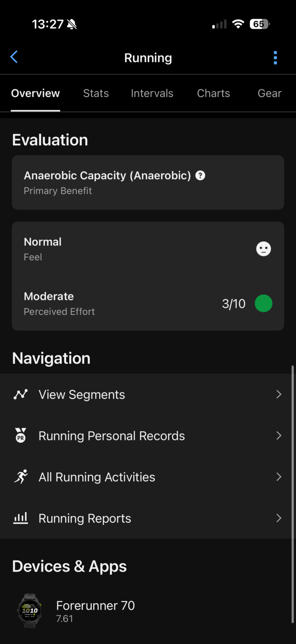Tap the neutral face Feel icon
296x644 pixels.
pos(264,249)
